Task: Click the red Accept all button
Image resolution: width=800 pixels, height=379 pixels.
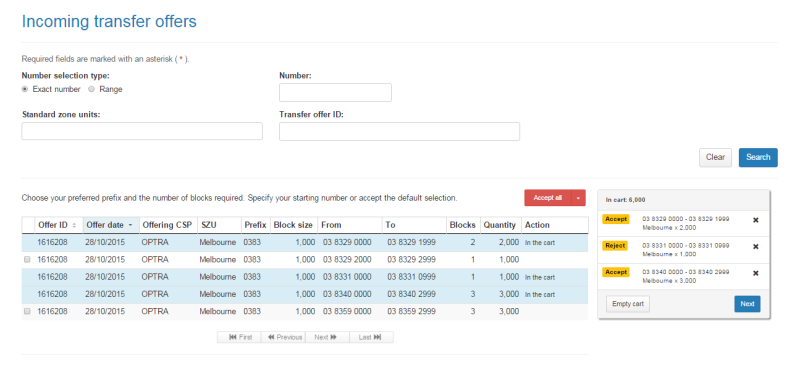Action: pos(548,198)
